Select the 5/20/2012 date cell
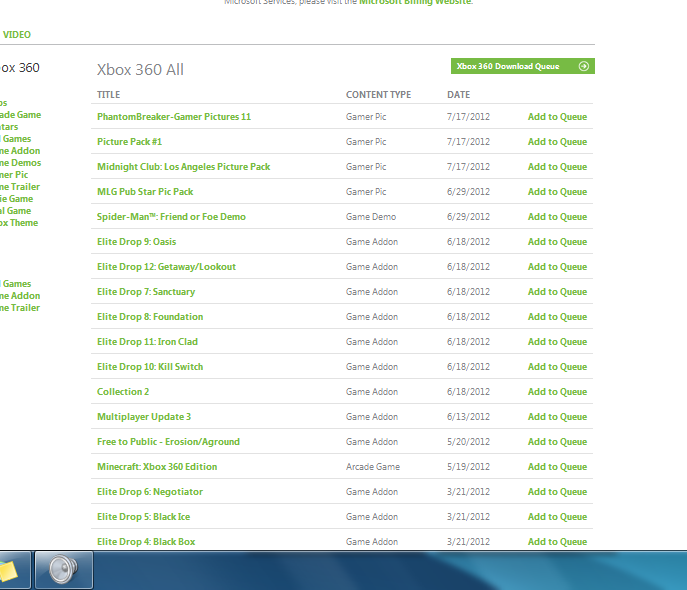 [x=468, y=442]
